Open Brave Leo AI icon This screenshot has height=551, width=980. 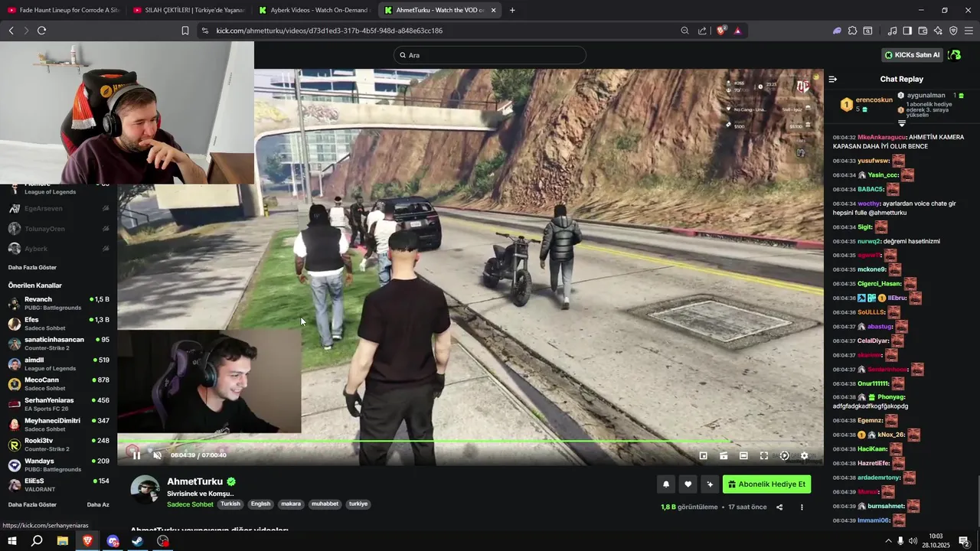[x=938, y=31]
